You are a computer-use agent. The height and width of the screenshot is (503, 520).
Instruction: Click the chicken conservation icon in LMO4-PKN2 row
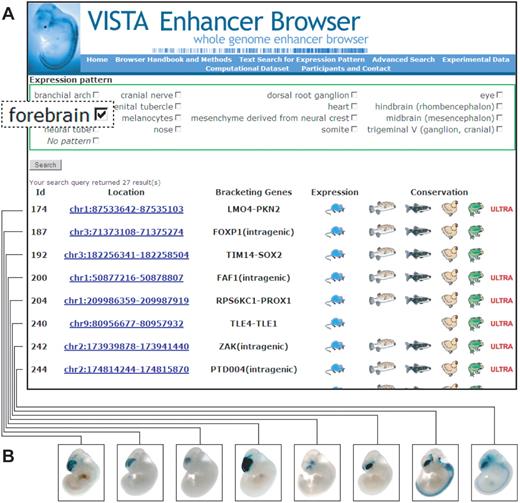click(450, 208)
